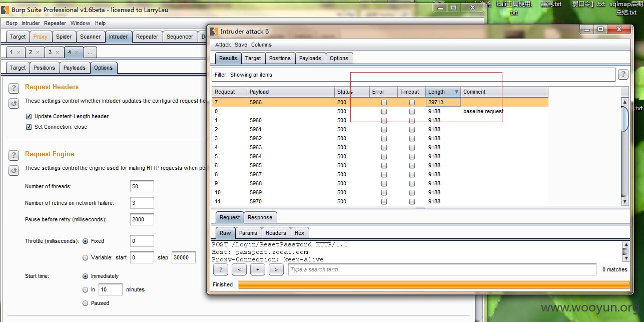Select the 'In ... minutes' start time option

pos(85,289)
